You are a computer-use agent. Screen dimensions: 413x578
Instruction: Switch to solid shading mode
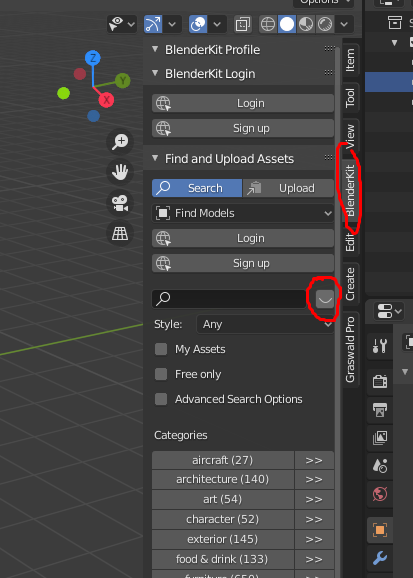coord(287,24)
